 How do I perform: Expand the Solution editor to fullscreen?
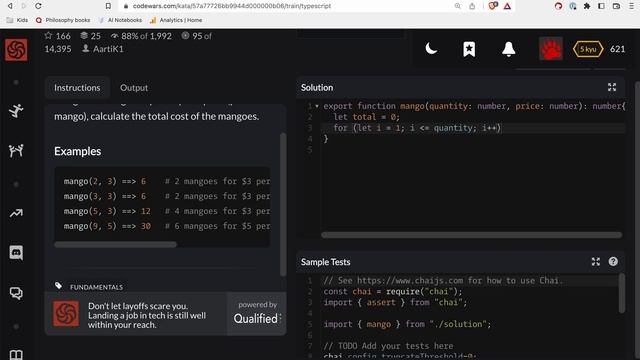click(612, 87)
